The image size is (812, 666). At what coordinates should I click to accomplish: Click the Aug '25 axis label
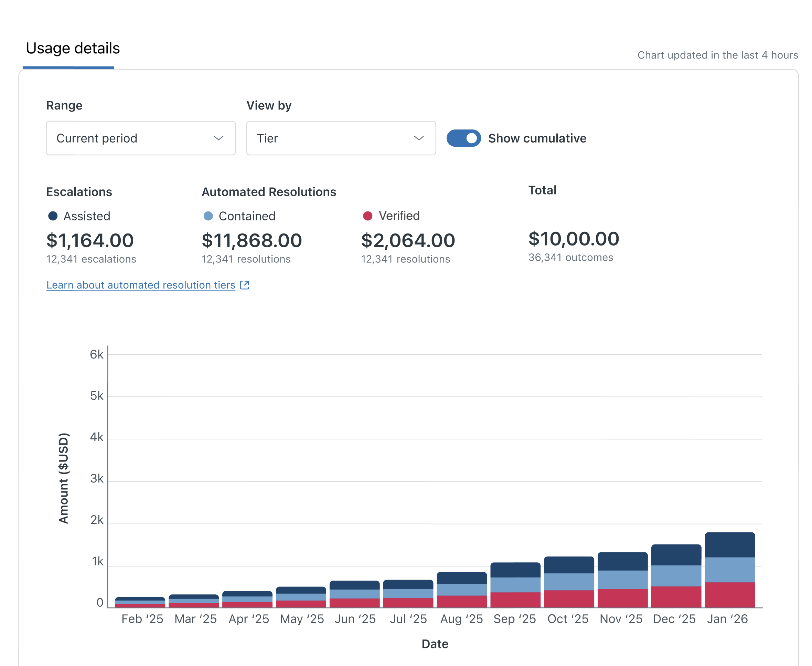click(461, 619)
